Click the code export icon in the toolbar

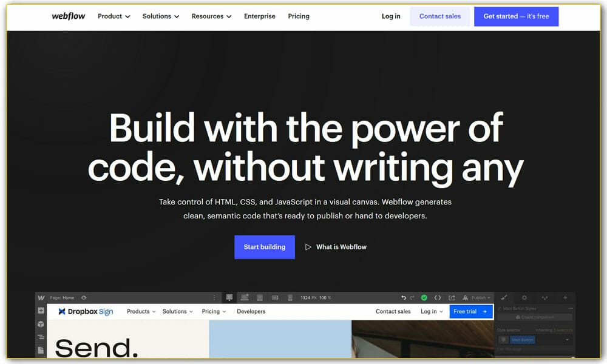pos(438,297)
